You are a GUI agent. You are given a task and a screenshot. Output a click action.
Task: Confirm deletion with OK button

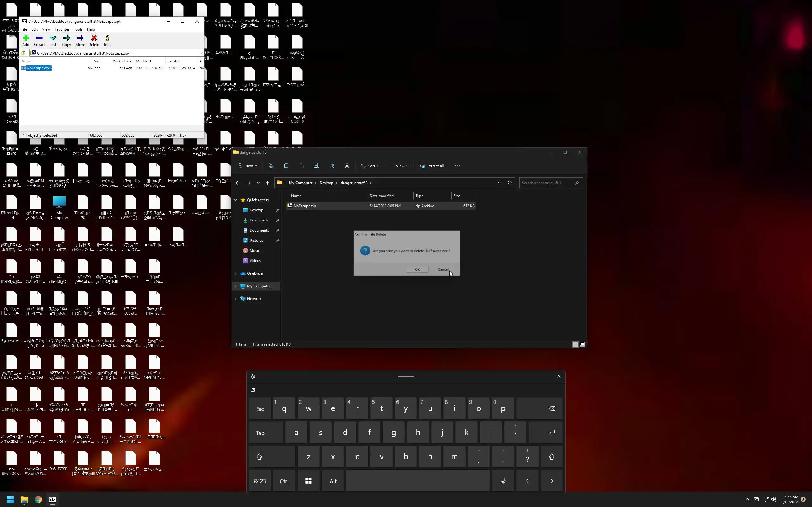417,269
